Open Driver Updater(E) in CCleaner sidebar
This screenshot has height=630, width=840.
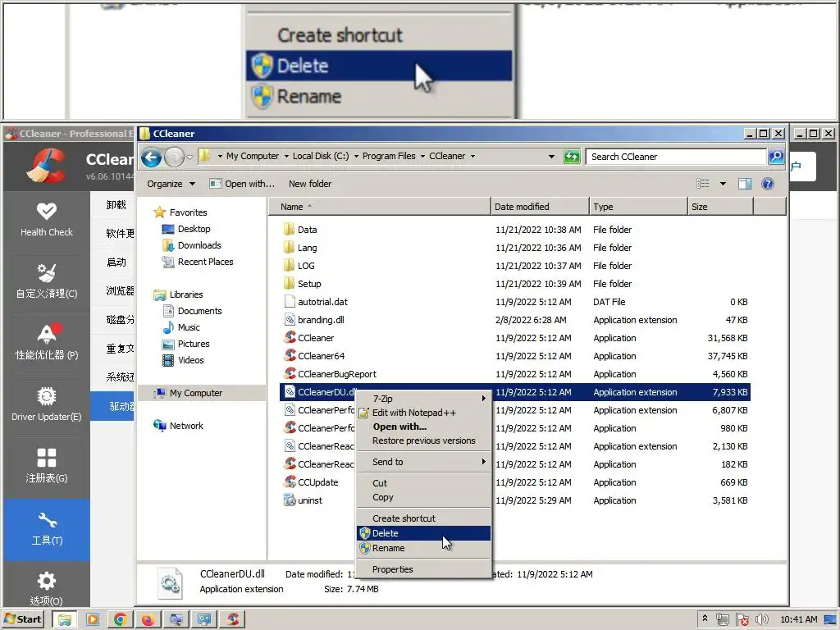click(47, 404)
